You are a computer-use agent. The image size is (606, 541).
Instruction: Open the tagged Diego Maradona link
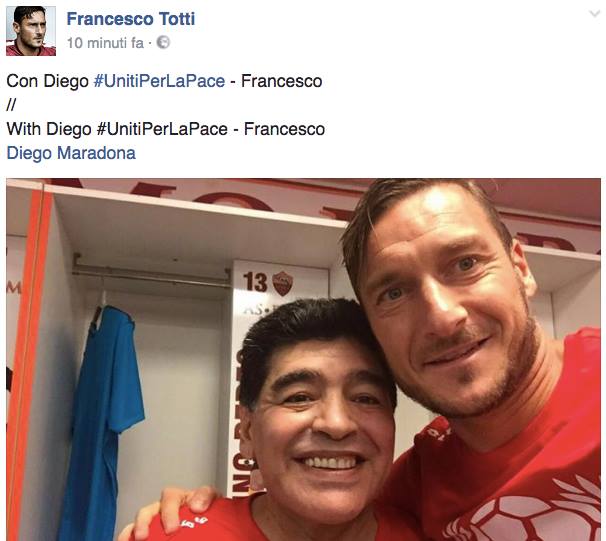(x=71, y=153)
